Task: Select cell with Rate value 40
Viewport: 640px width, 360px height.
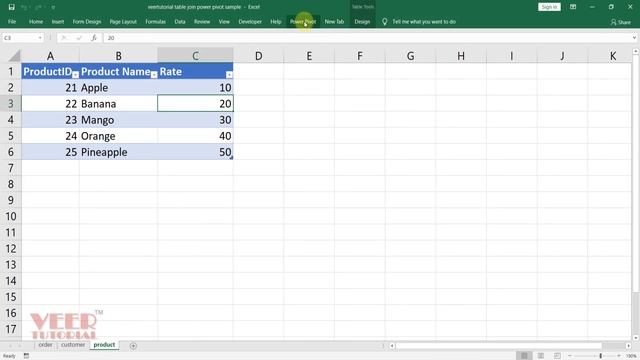Action: pyautogui.click(x=195, y=136)
